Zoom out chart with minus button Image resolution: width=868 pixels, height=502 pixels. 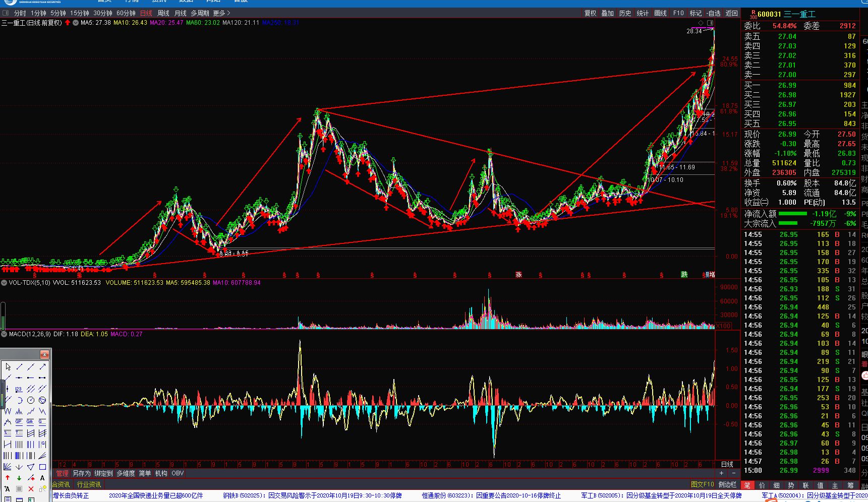tap(733, 473)
